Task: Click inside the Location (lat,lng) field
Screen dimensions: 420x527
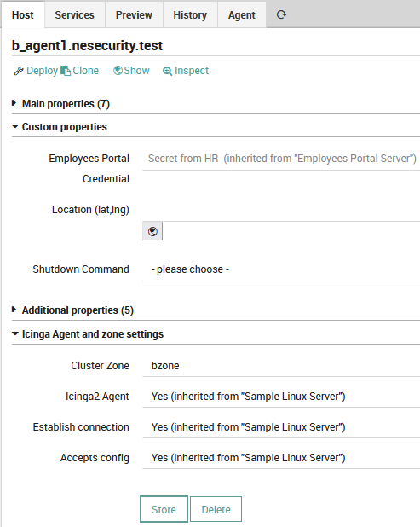Action: click(281, 211)
